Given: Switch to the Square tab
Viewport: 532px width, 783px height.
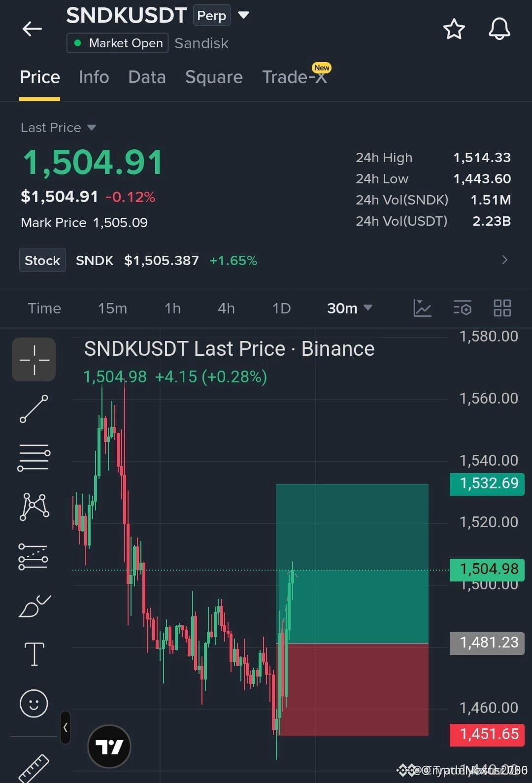Looking at the screenshot, I should coord(214,77).
